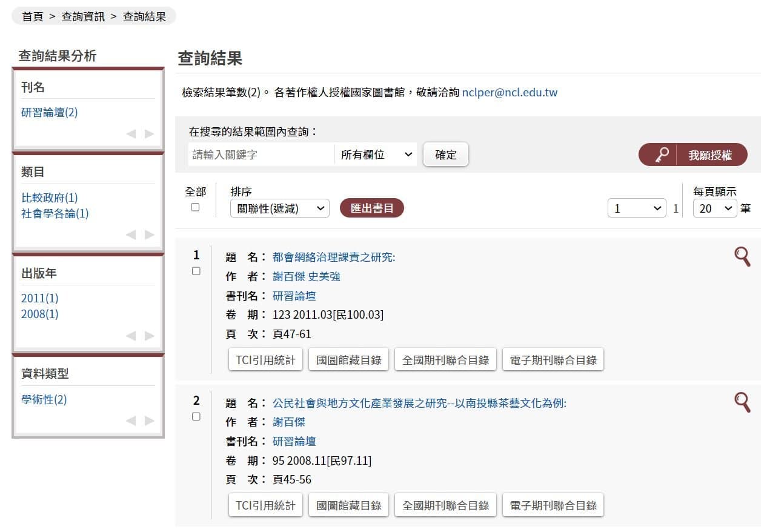Screen dimensions: 767x532
Task: Go to previous page in 出版年 panel
Action: pos(131,336)
